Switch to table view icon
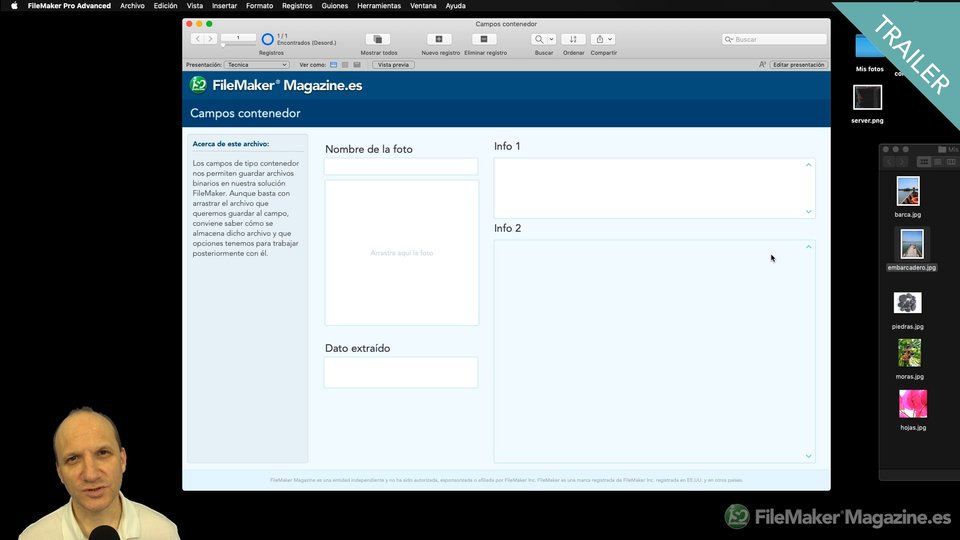 [x=357, y=65]
